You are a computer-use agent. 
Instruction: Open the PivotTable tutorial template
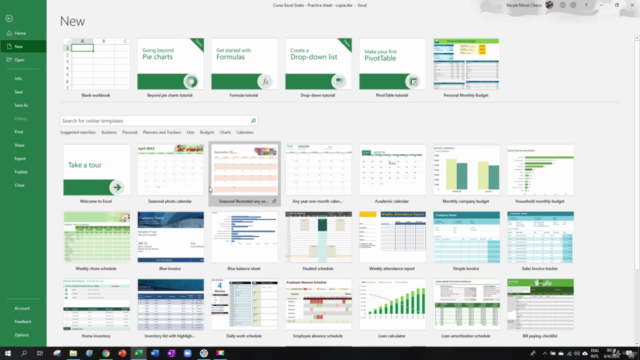click(x=392, y=68)
